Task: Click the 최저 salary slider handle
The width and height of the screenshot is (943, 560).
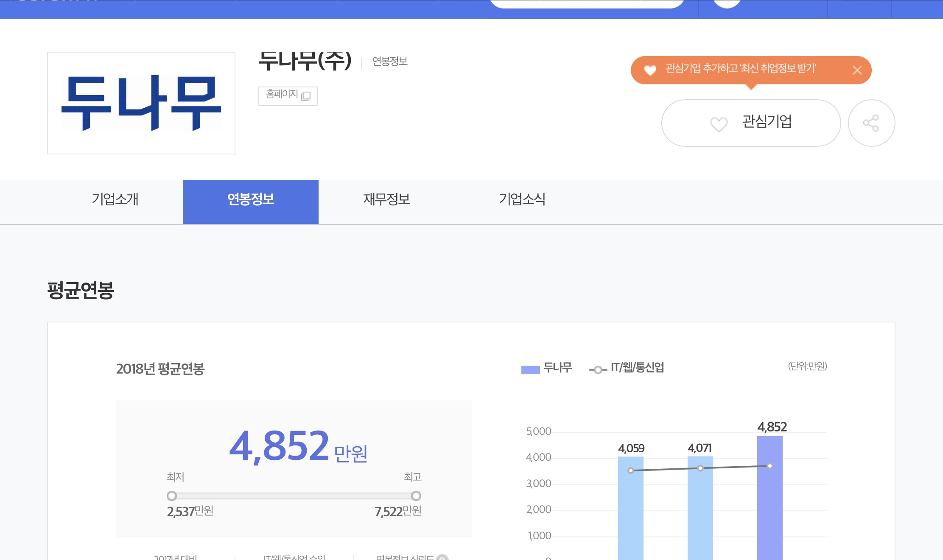Action: click(172, 496)
